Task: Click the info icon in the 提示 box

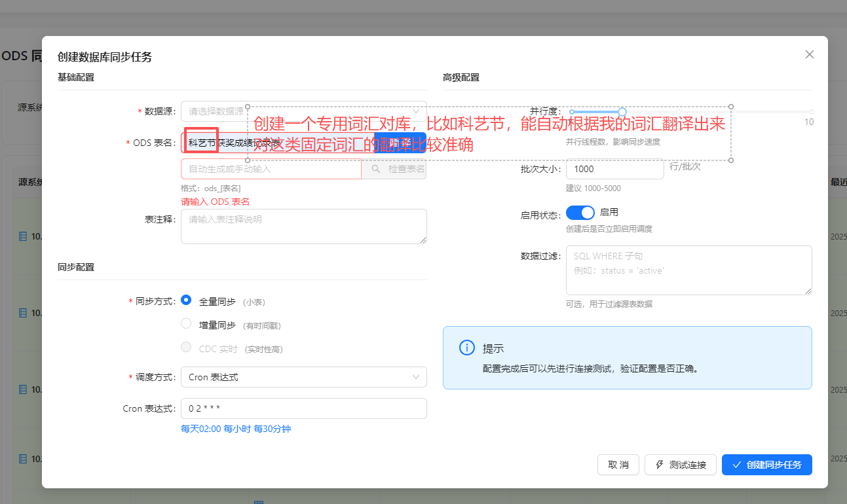Action: (x=466, y=348)
